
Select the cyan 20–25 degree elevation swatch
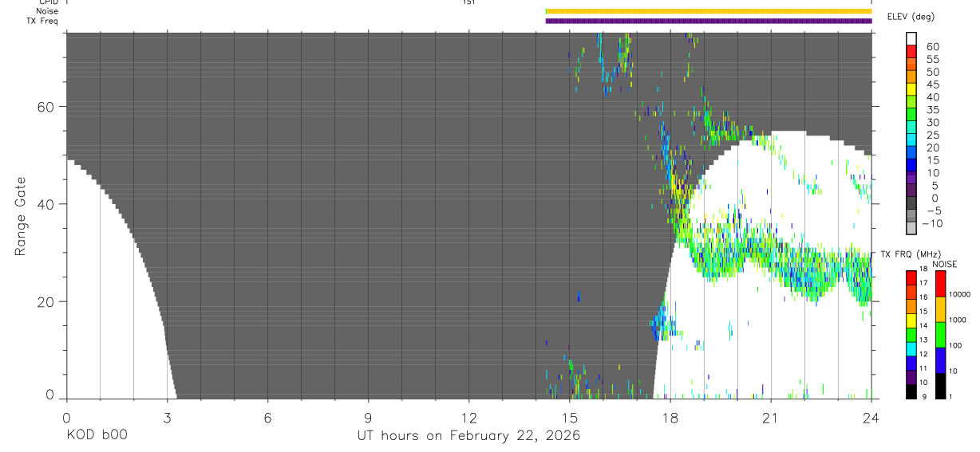[x=911, y=139]
